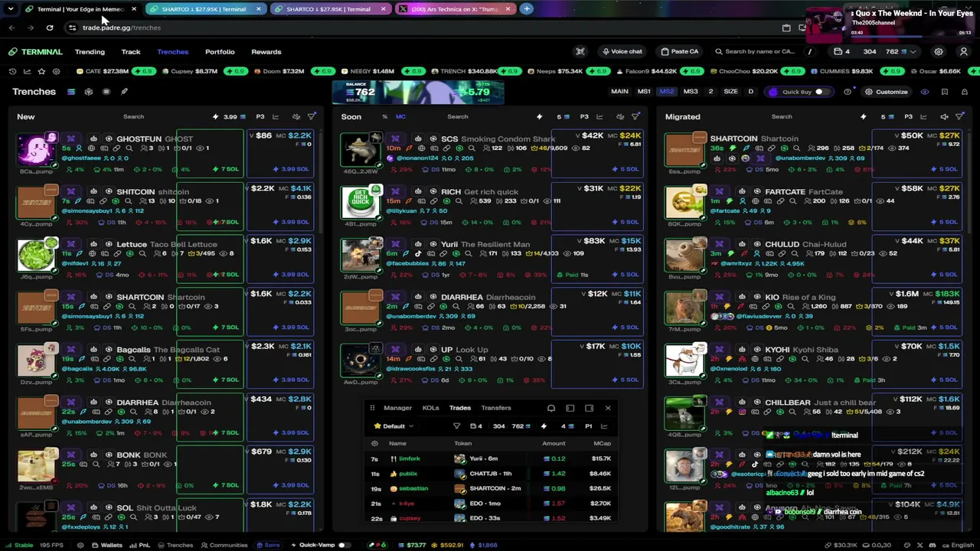The height and width of the screenshot is (551, 980).
Task: Switch to the KOLs tab
Action: pyautogui.click(x=430, y=408)
